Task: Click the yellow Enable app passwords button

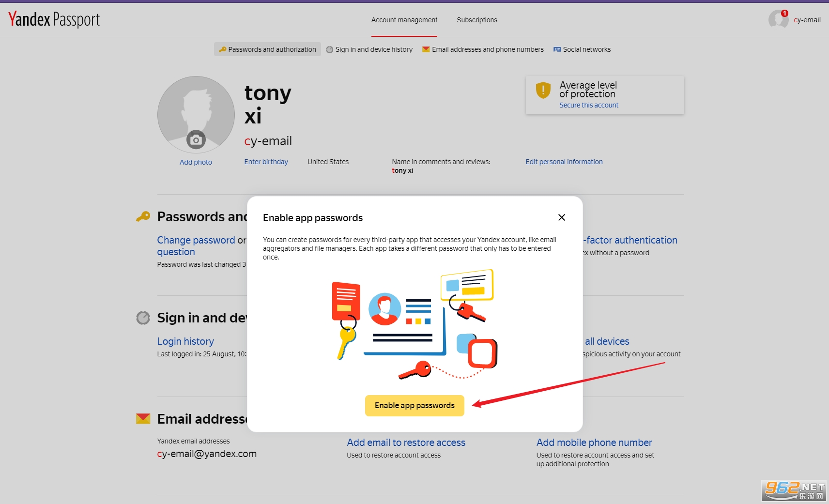Action: [x=414, y=406]
